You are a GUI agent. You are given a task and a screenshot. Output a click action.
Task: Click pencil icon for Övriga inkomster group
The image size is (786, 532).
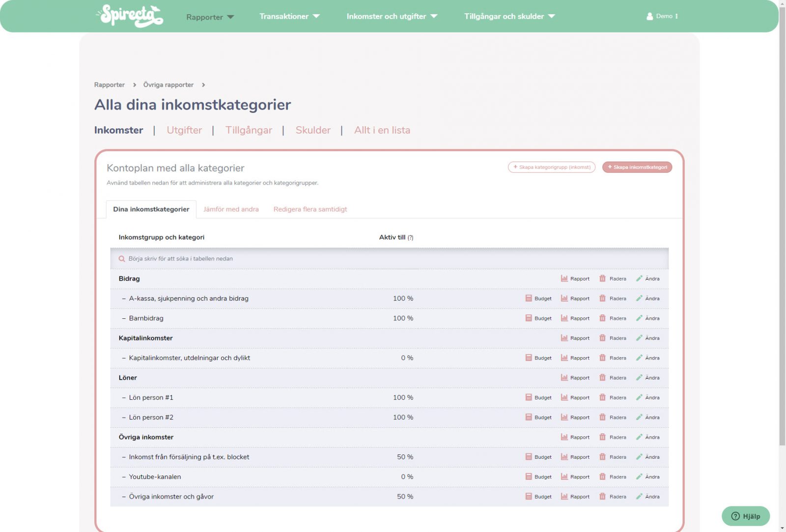[x=639, y=437]
